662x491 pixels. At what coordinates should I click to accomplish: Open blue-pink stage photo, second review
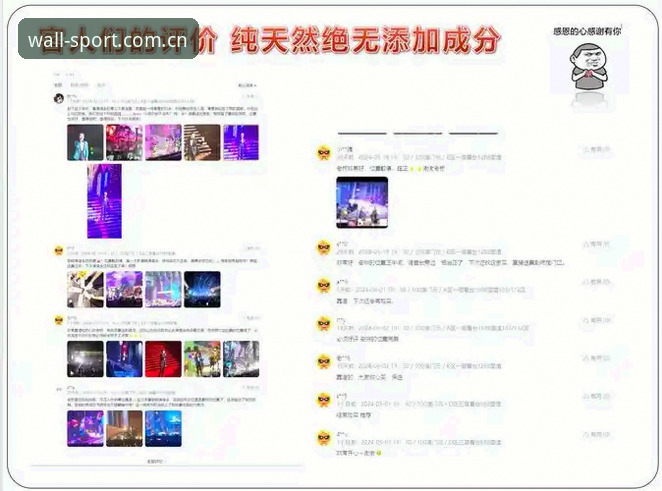coord(163,289)
